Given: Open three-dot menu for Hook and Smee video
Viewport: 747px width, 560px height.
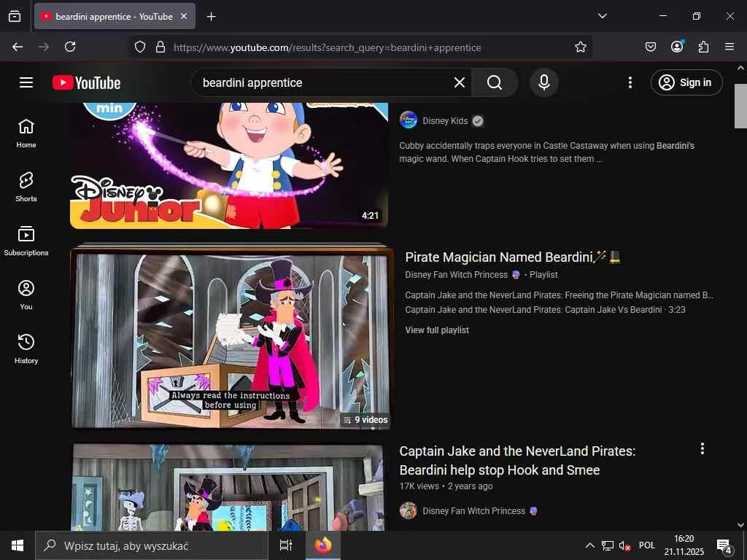Looking at the screenshot, I should [x=702, y=448].
